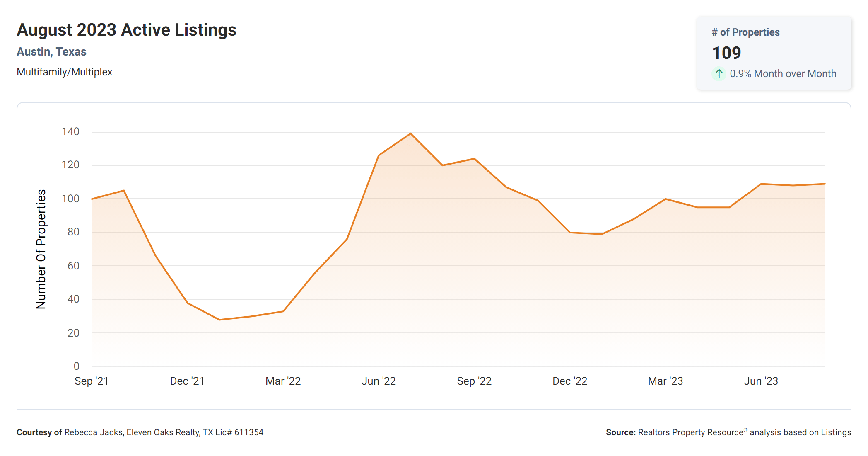Select the "Austin, Texas" location subtitle
This screenshot has height=456, width=868.
click(x=51, y=52)
